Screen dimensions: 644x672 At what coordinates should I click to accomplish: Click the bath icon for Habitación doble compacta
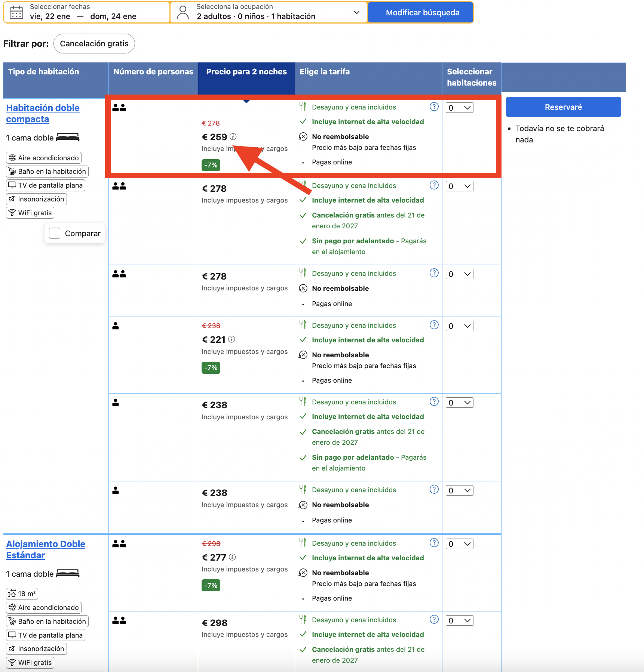[12, 172]
